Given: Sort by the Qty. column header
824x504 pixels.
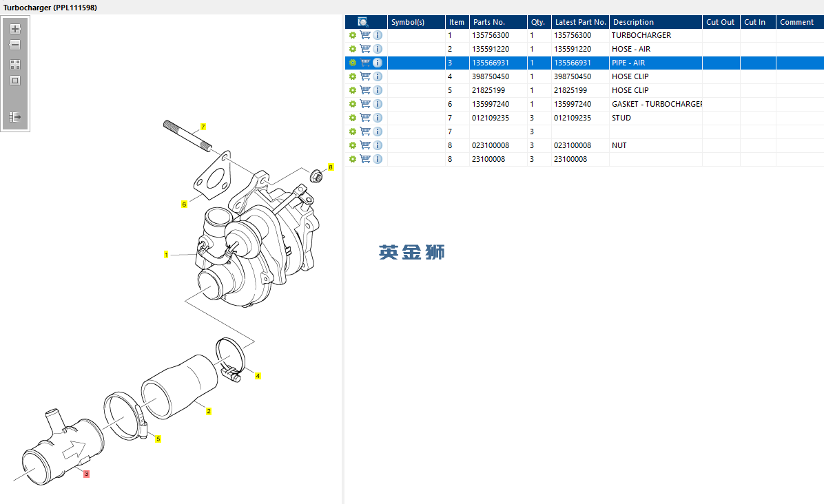Looking at the screenshot, I should coord(539,22).
